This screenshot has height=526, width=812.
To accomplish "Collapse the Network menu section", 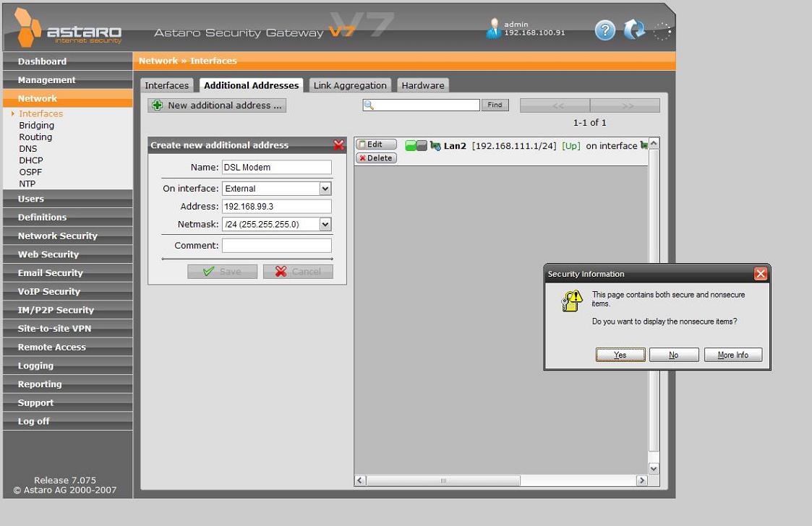I will click(68, 98).
